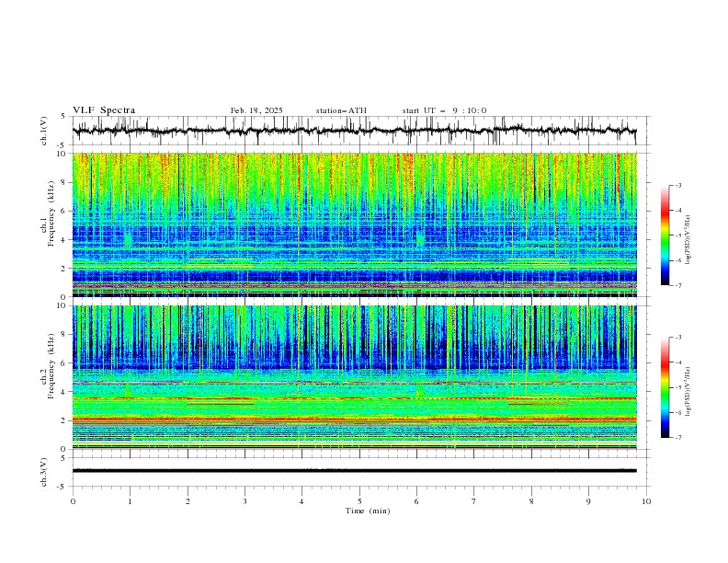Click time axis tick label "5" at bottom
This screenshot has height=563, width=728.
[359, 501]
